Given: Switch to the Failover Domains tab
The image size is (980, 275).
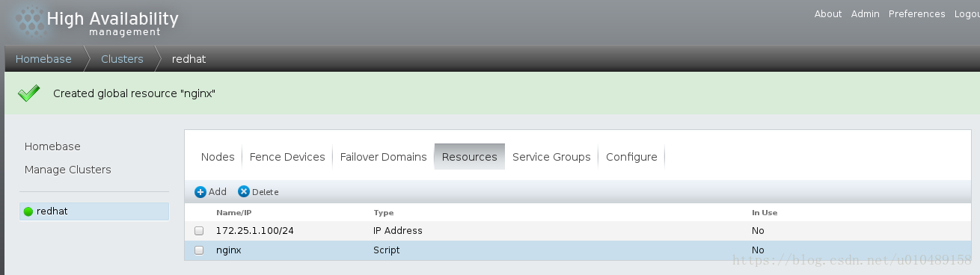Looking at the screenshot, I should (383, 157).
